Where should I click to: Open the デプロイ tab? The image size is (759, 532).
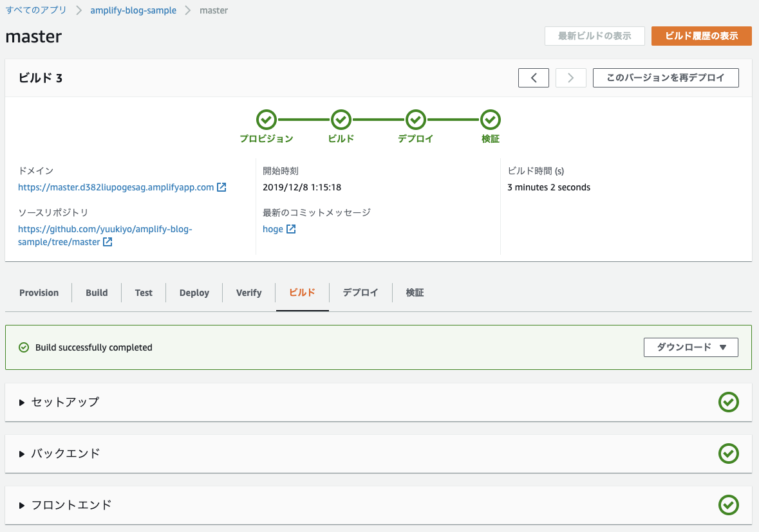click(x=360, y=293)
